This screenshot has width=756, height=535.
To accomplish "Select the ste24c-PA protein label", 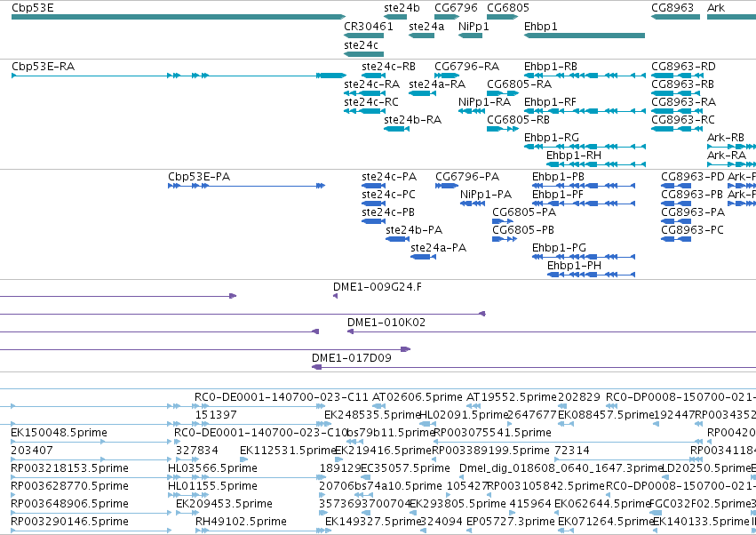I will 389,177.
